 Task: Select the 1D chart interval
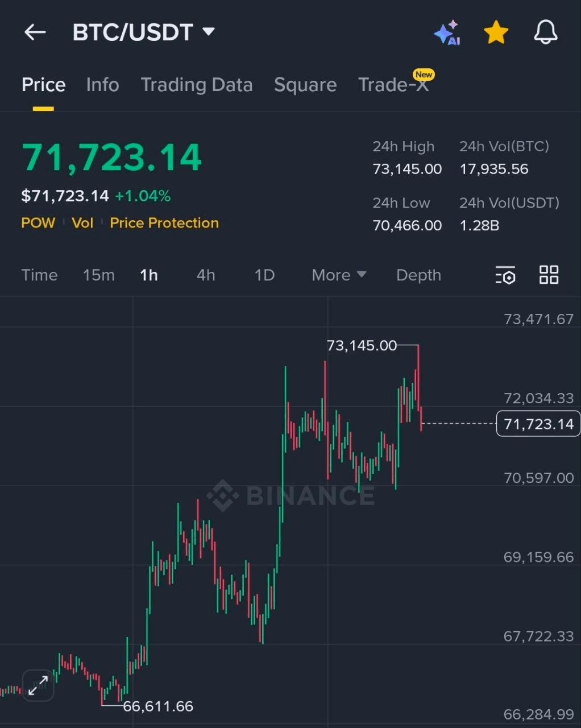pos(264,275)
